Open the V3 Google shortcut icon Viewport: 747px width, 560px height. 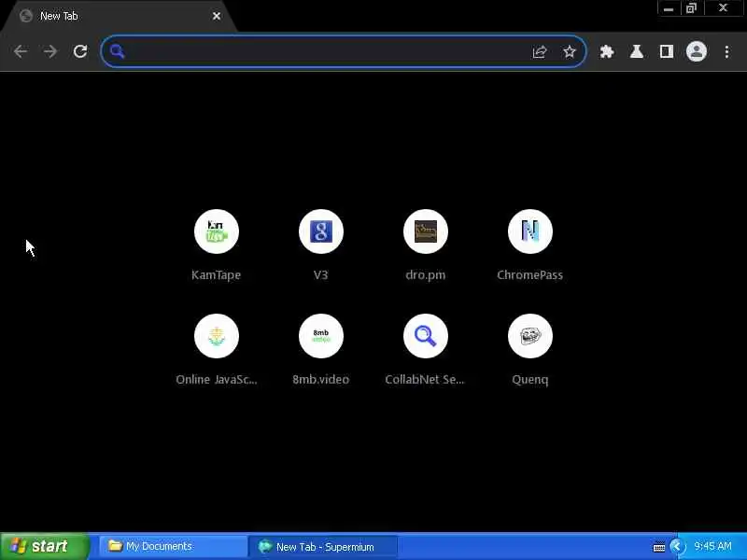(x=320, y=231)
